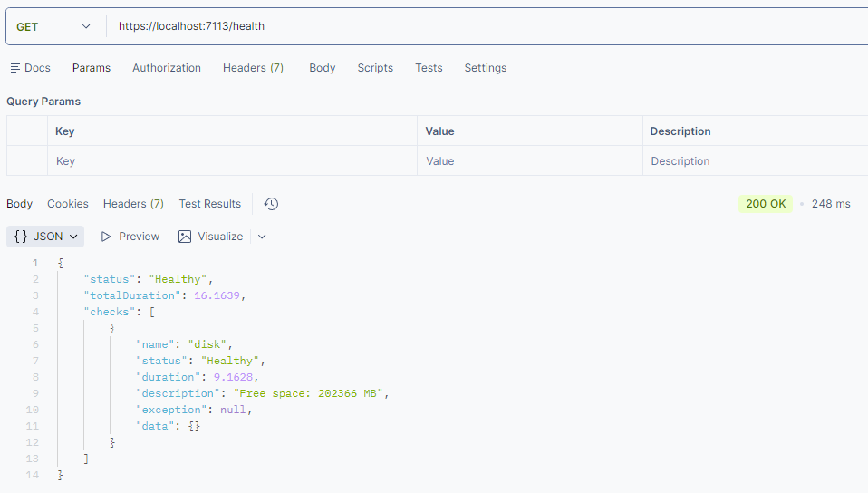Click the Description column header

point(680,131)
